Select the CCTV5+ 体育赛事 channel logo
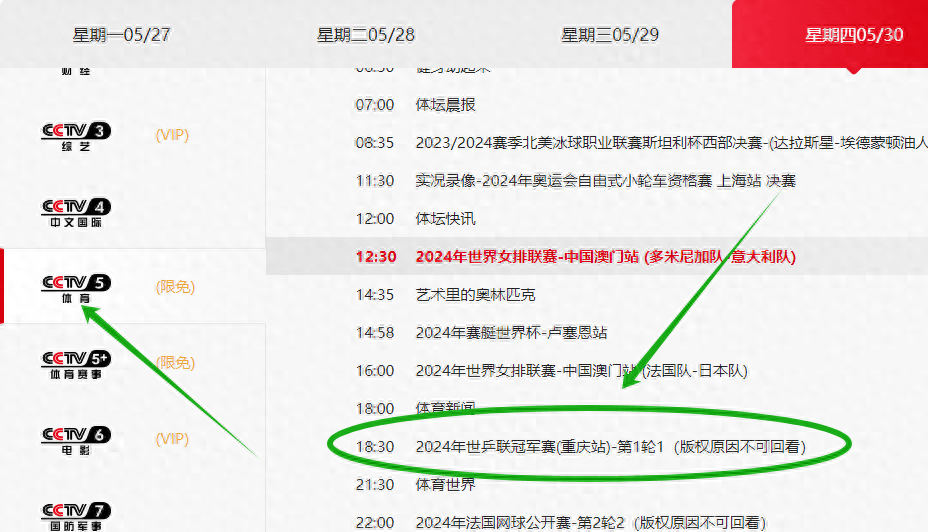This screenshot has height=532, width=928. 76,365
